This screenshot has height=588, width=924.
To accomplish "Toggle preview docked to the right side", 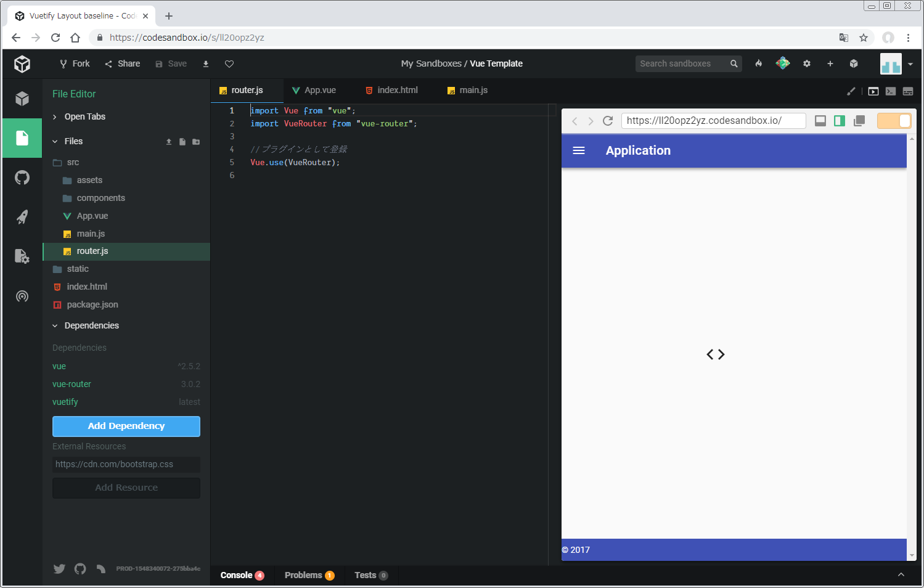I will pos(840,121).
